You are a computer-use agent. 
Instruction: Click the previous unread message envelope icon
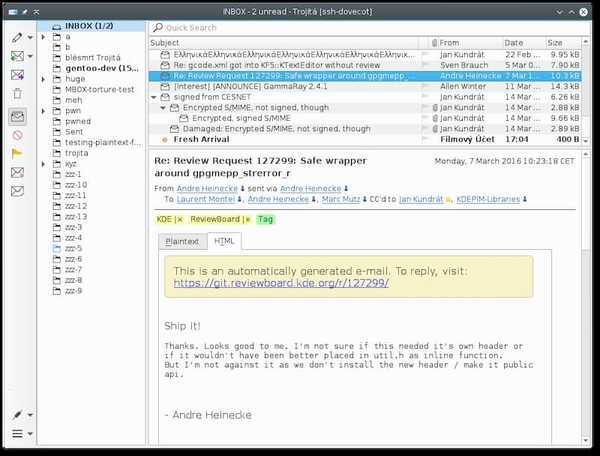point(17,173)
